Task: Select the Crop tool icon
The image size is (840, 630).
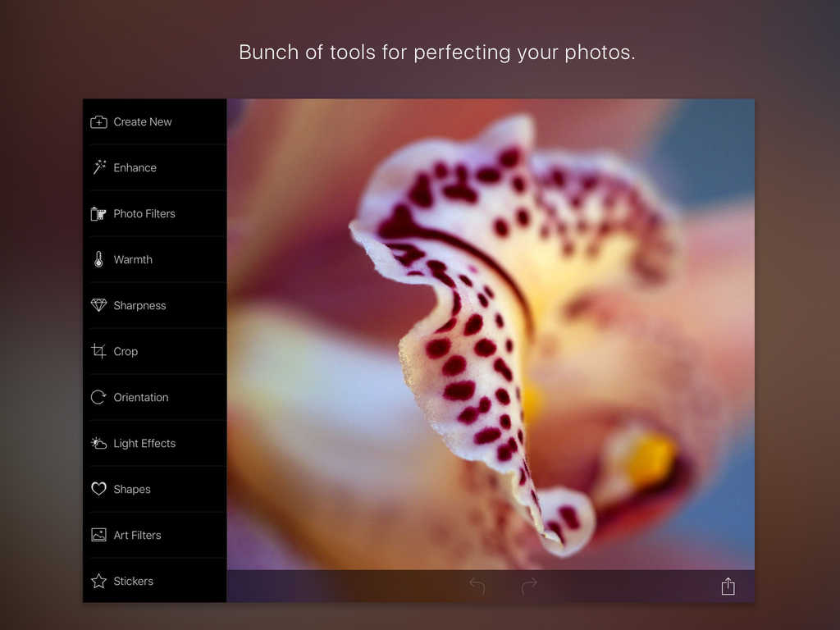Action: tap(98, 351)
